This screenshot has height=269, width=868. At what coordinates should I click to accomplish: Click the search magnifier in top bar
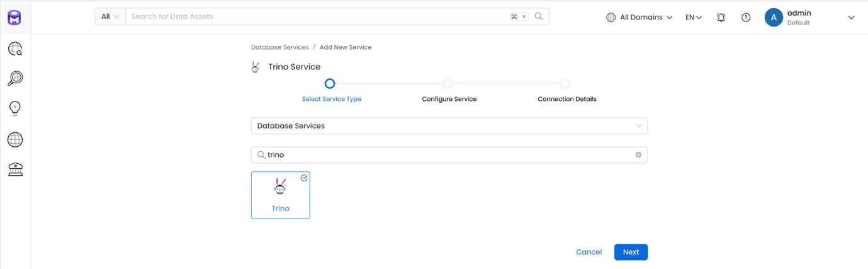tap(539, 16)
